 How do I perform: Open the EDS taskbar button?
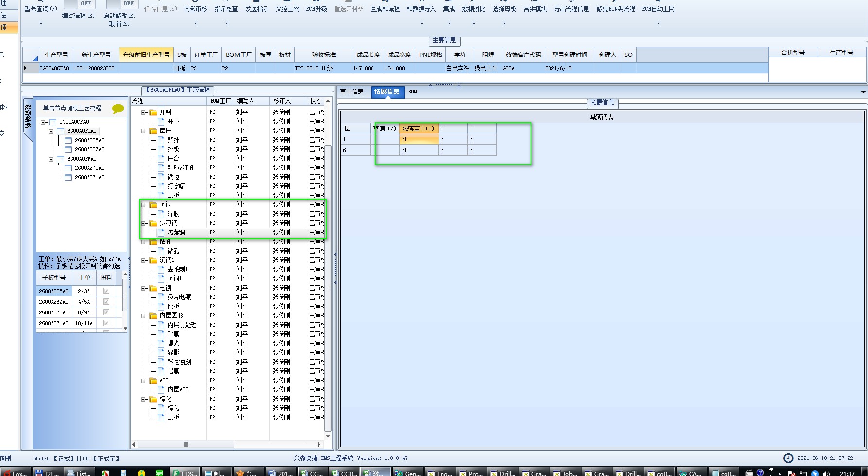click(x=185, y=473)
